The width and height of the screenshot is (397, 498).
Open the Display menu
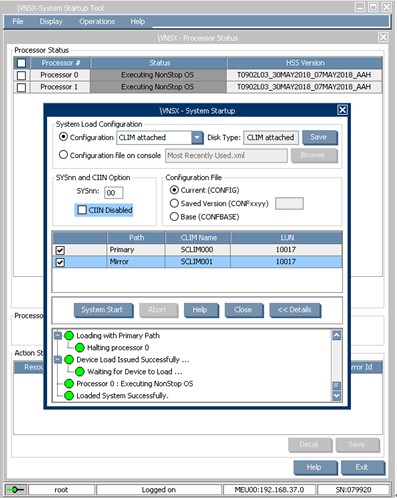click(x=51, y=22)
